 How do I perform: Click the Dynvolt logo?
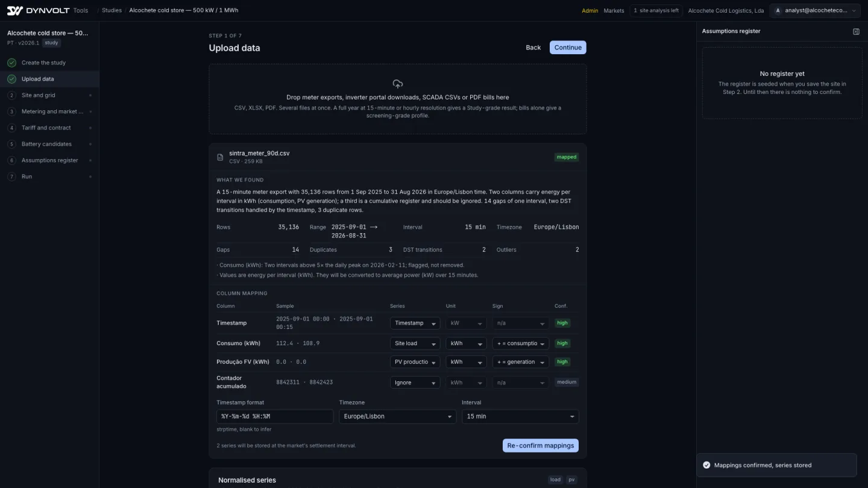pos(38,10)
